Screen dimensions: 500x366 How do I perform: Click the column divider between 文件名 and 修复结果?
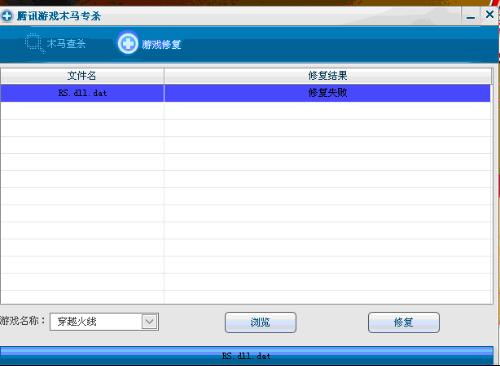pos(164,76)
